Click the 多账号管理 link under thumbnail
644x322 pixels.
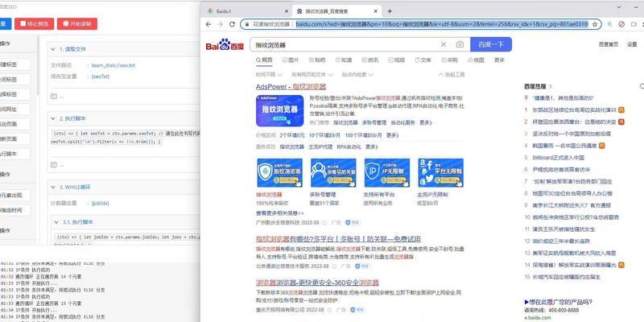point(323,195)
